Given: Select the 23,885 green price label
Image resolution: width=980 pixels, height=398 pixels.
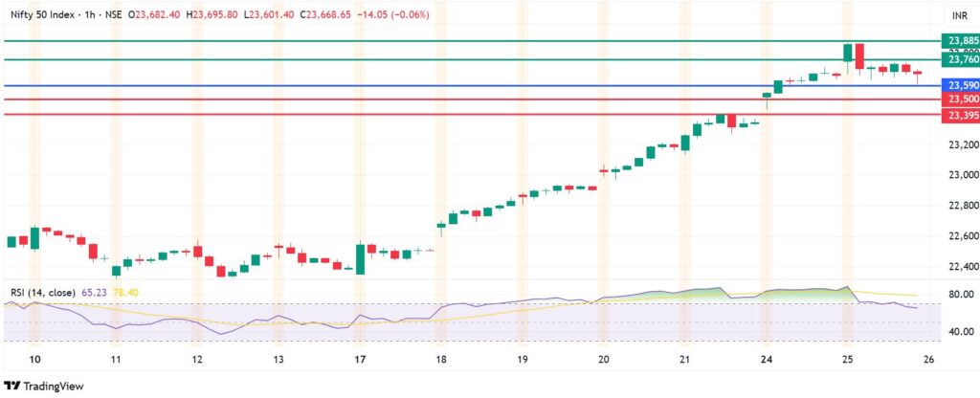Looking at the screenshot, I should [x=960, y=40].
